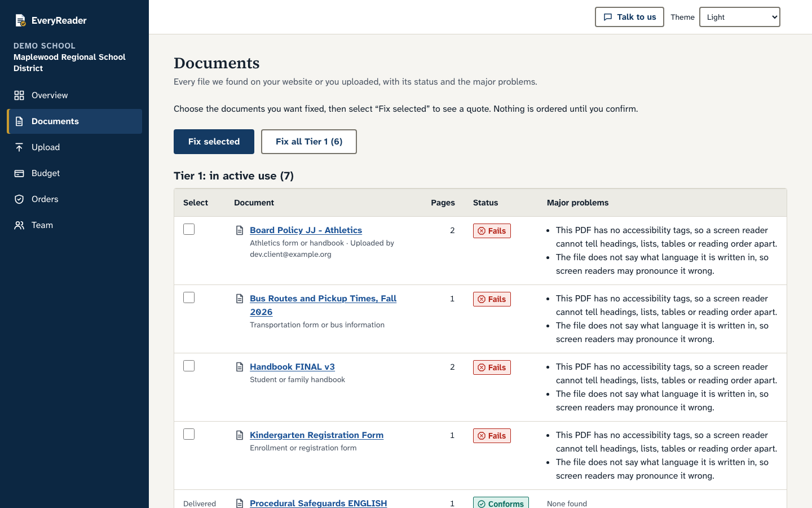Tick the Bus Routes and Pickup Times checkbox
812x508 pixels.
[x=189, y=297]
